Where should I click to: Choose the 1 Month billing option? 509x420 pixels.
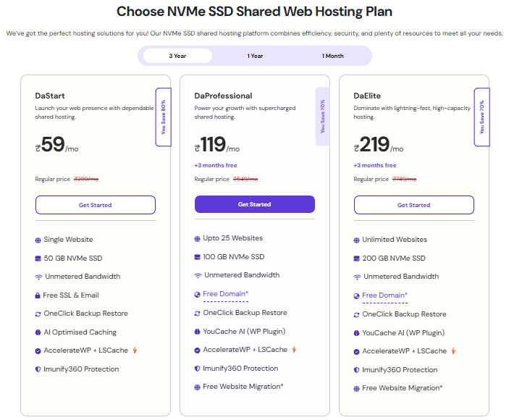coord(333,56)
